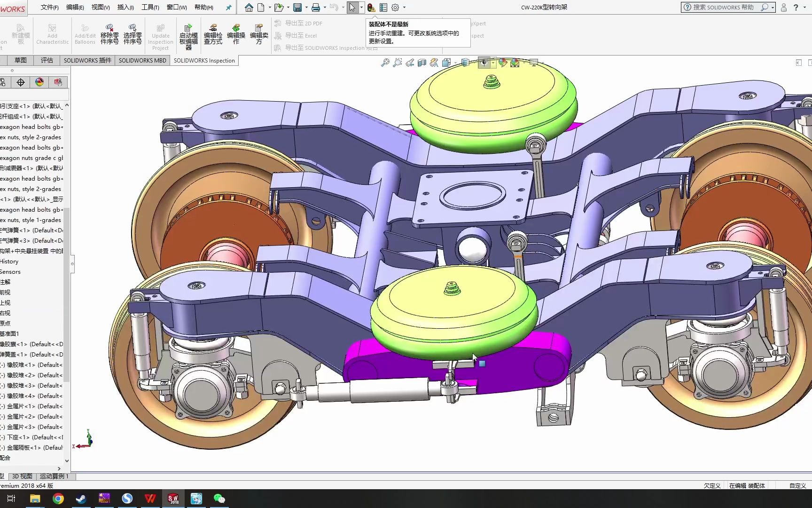
Task: Select the Sensors item in feature tree
Action: (x=10, y=272)
